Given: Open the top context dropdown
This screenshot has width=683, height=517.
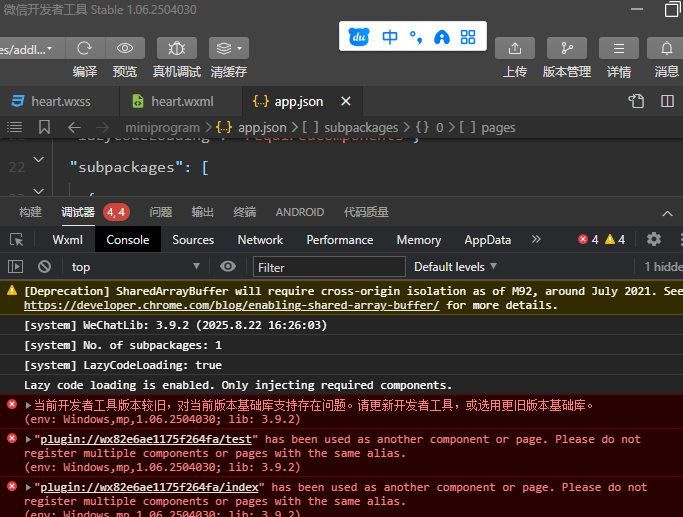Looking at the screenshot, I should pos(135,267).
